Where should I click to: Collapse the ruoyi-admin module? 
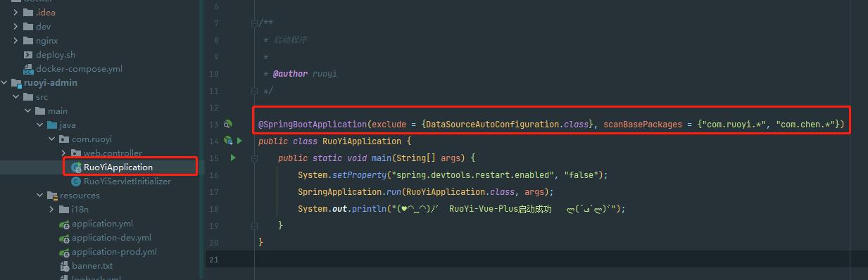[5, 82]
